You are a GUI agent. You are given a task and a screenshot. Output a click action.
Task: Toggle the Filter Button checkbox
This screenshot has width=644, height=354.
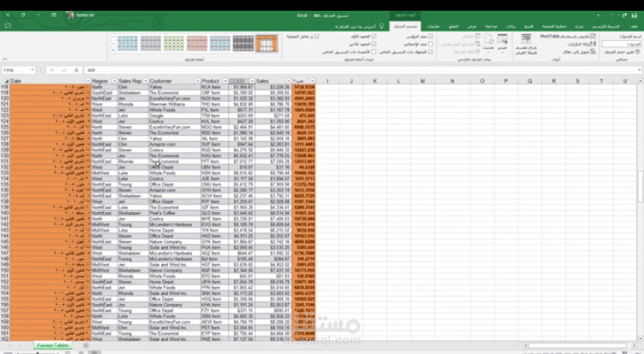(317, 37)
